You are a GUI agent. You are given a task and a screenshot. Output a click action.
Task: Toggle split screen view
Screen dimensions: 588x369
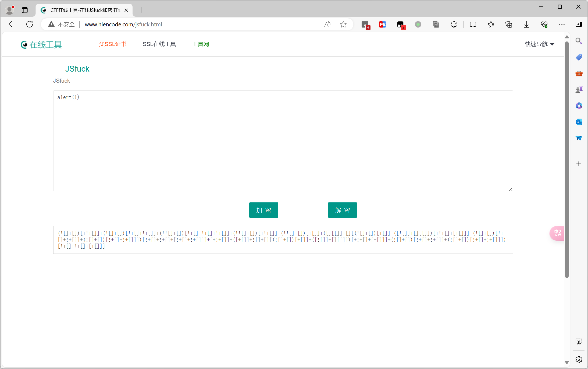(473, 24)
